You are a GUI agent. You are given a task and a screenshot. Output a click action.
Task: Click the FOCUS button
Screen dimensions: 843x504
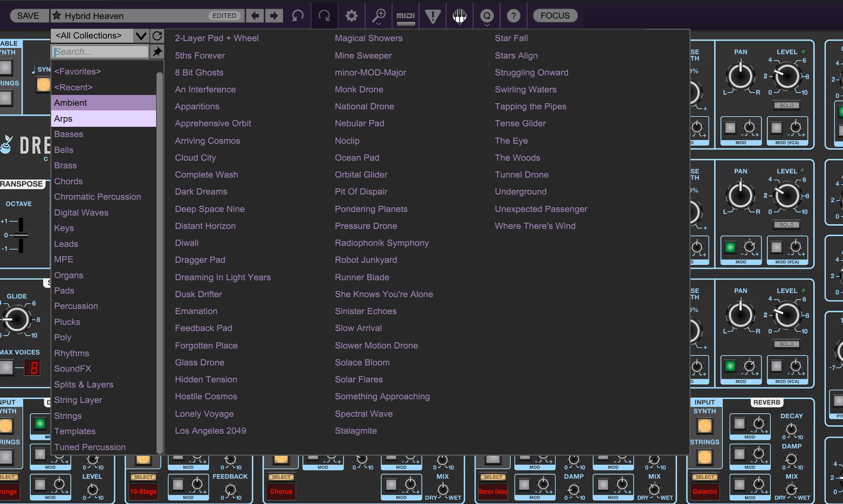point(555,15)
